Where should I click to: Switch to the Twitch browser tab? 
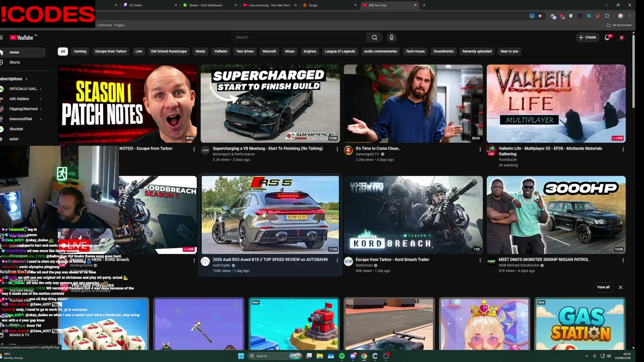point(149,5)
